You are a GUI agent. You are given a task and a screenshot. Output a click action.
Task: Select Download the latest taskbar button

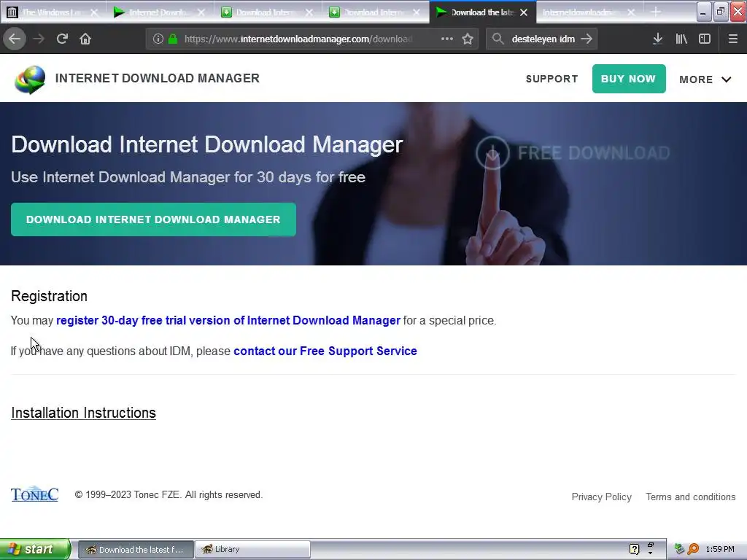(x=136, y=549)
